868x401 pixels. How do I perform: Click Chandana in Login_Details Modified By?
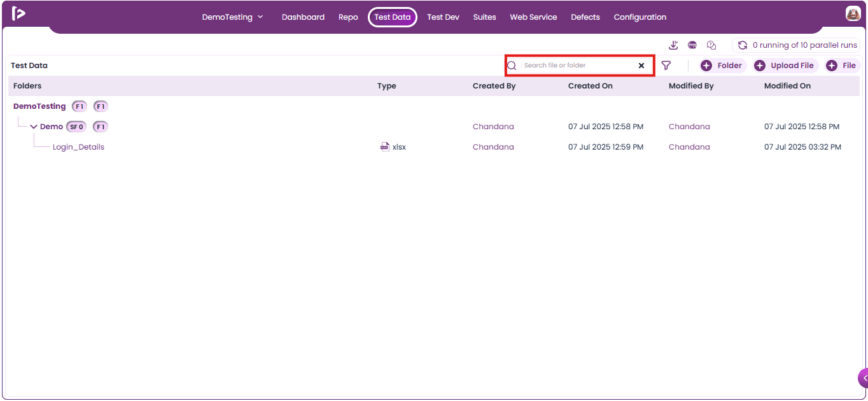tap(689, 147)
